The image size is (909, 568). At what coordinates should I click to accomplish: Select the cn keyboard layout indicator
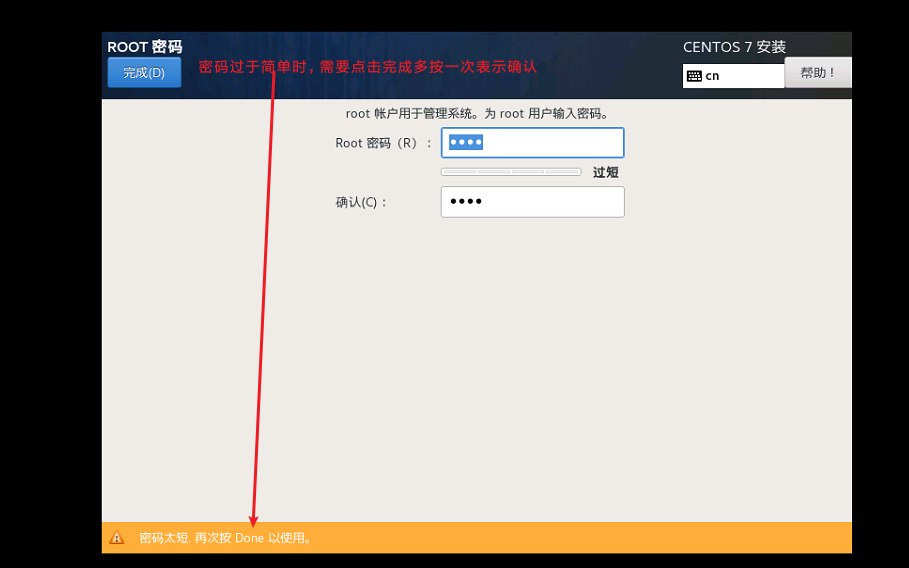[x=733, y=76]
